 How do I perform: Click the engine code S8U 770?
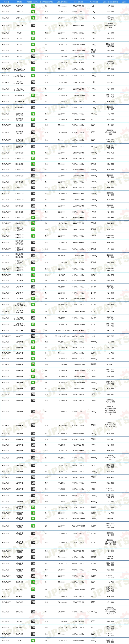pos(110,330)
